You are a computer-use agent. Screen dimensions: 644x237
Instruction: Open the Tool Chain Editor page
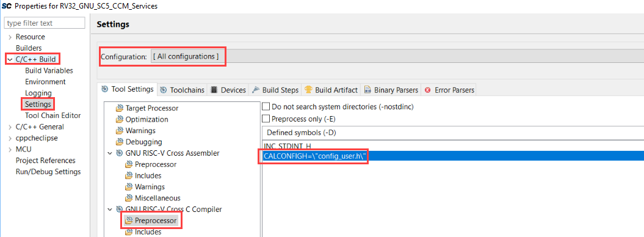tap(53, 115)
